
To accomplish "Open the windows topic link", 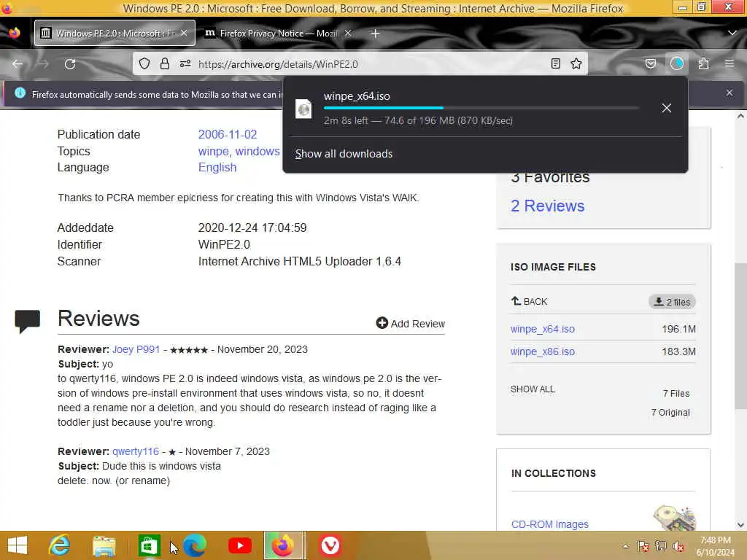I will (258, 151).
